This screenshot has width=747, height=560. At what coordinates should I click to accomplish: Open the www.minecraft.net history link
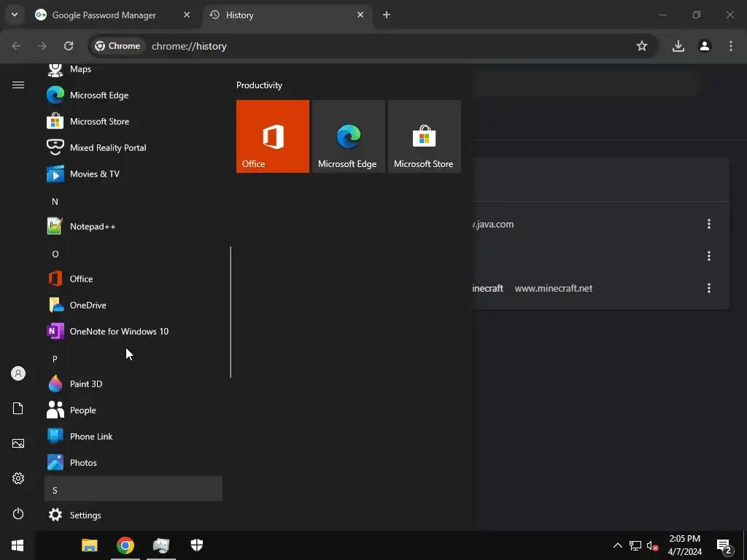tap(554, 289)
